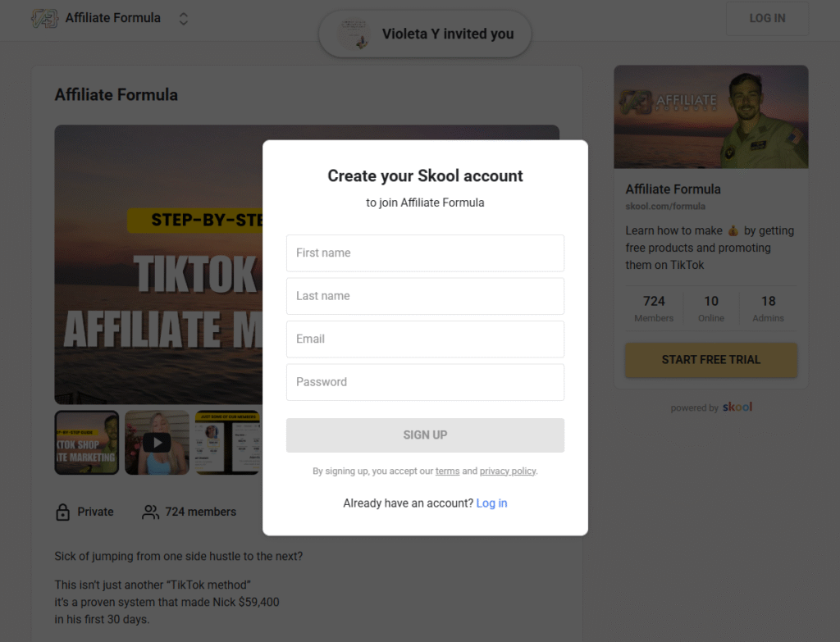The height and width of the screenshot is (642, 840).
Task: Select the members results thumbnail
Action: [x=228, y=442]
